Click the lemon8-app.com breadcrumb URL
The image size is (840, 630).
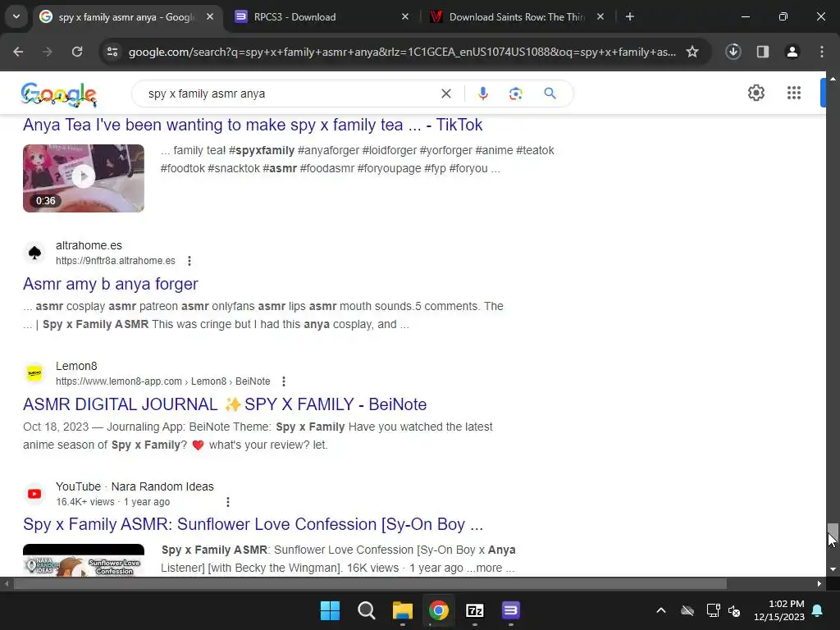pyautogui.click(x=163, y=381)
